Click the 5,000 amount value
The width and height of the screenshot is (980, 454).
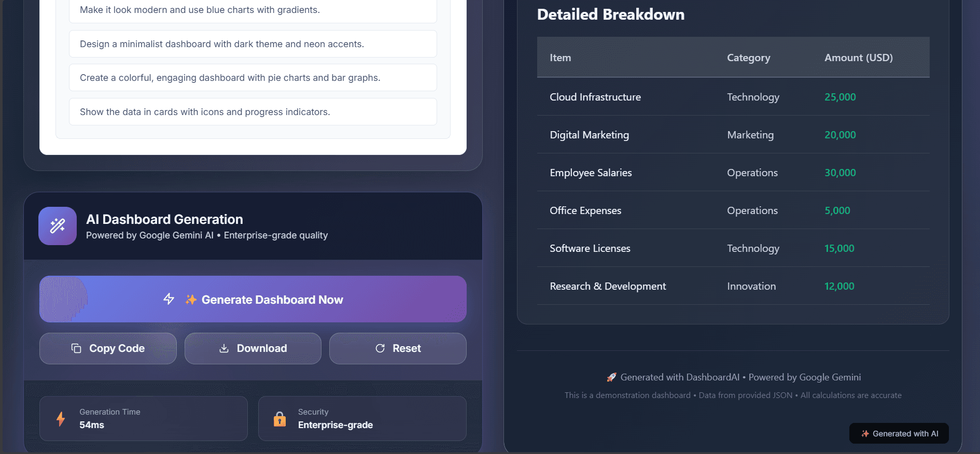point(837,210)
